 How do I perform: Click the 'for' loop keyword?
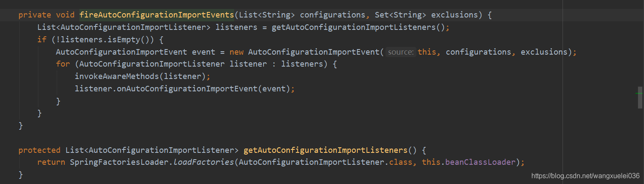[63, 64]
